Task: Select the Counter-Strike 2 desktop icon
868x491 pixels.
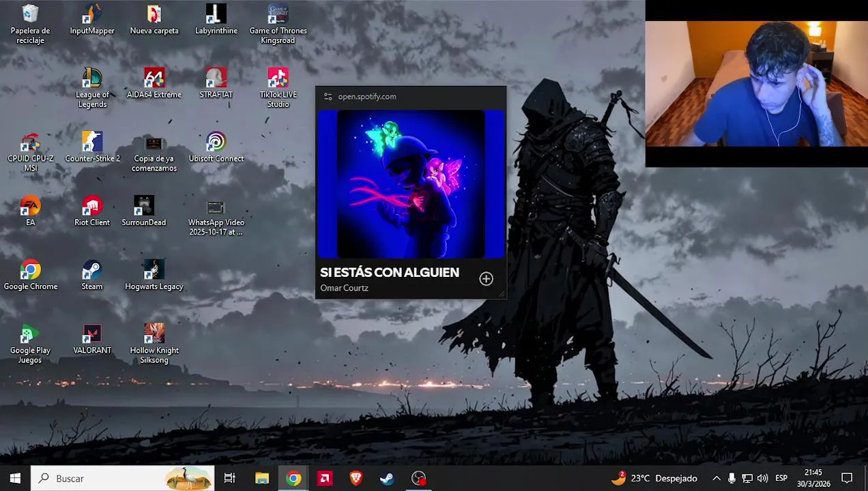Action: [x=92, y=147]
